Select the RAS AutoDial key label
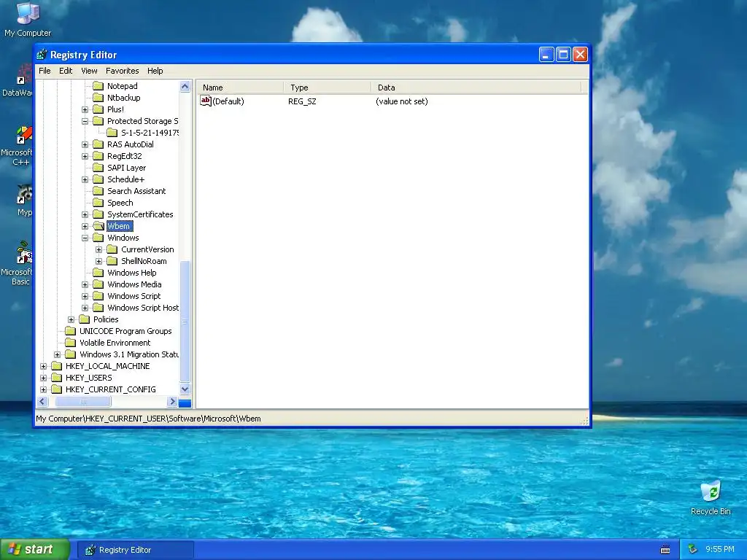 tap(130, 144)
